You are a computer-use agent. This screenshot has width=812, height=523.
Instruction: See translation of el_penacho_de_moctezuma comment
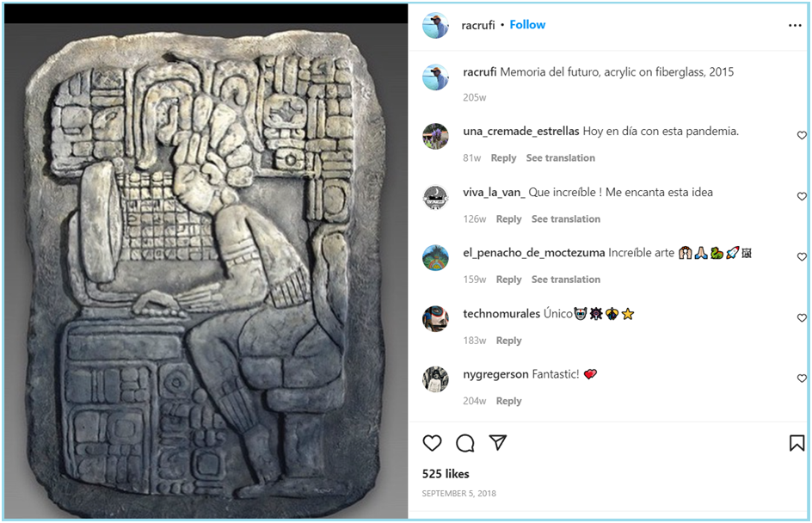coord(565,280)
